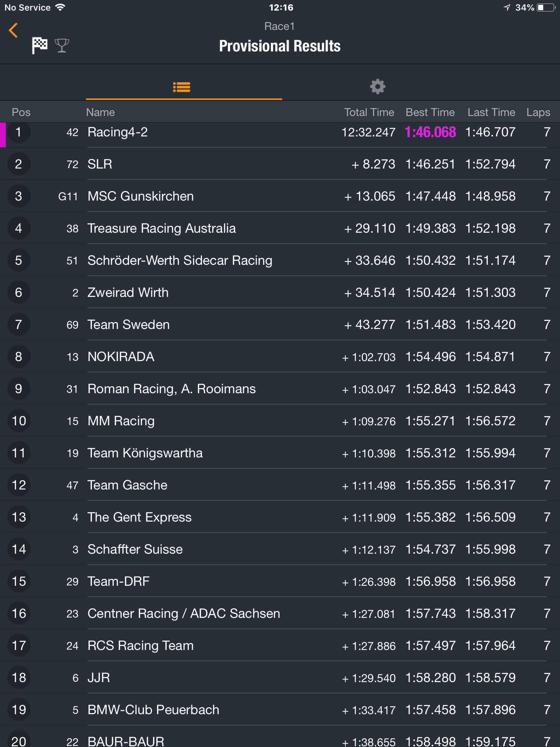Tap the orange back arrow
Screen dimensions: 560x747
tap(13, 30)
